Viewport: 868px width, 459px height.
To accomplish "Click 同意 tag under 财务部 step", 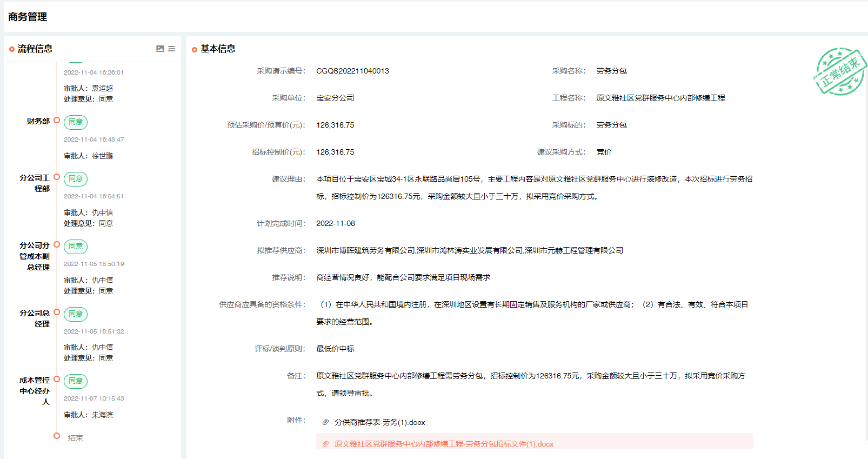I will click(x=76, y=122).
